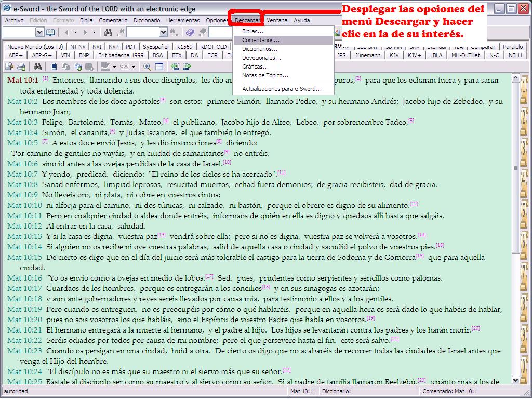This screenshot has height=399, width=532.
Task: Click the print preview icon in Bible toolbar
Action: [x=9, y=67]
